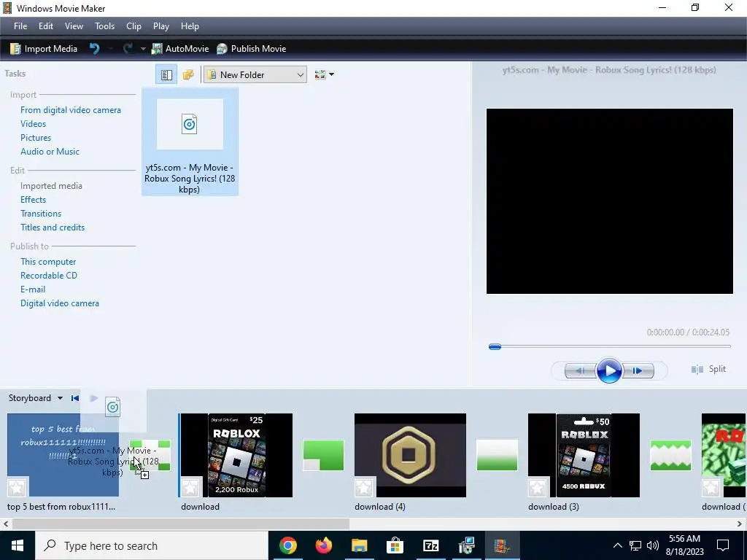Open the Tools menu

[104, 26]
